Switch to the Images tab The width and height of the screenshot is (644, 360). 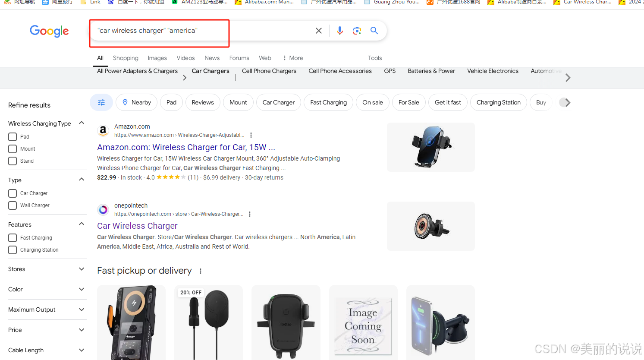click(157, 58)
